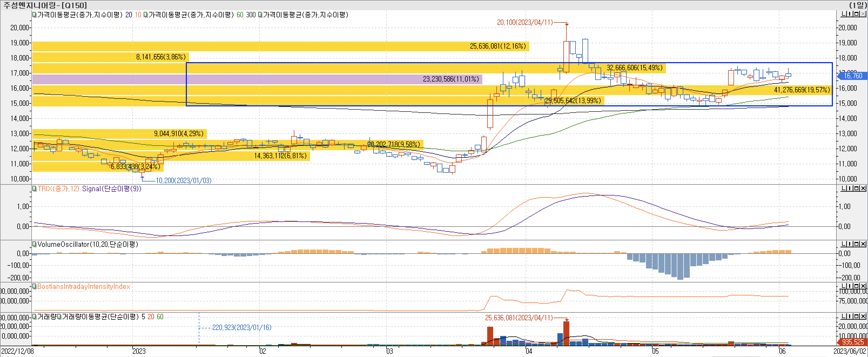
Task: Click the L-shaped icon in the volume panel
Action: point(844,316)
